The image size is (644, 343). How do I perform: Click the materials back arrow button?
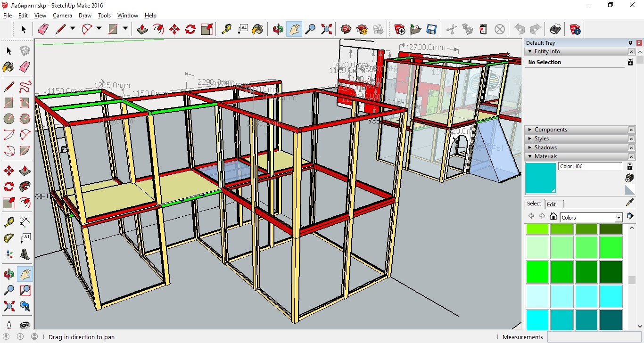click(x=531, y=216)
